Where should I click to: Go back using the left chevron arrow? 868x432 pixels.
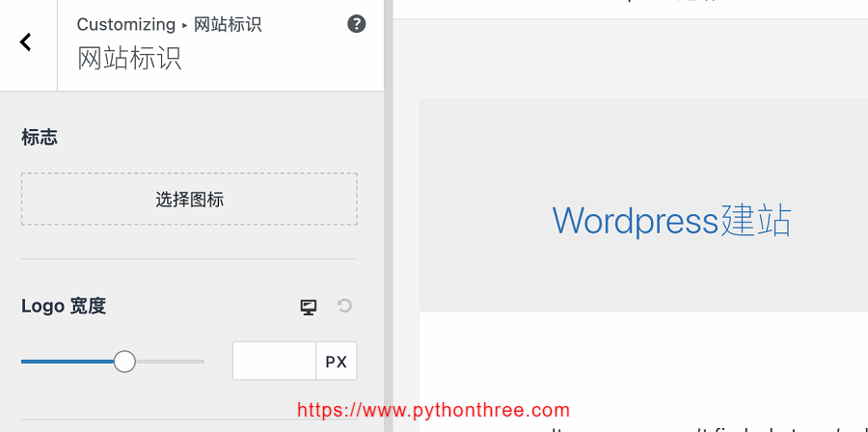coord(25,42)
